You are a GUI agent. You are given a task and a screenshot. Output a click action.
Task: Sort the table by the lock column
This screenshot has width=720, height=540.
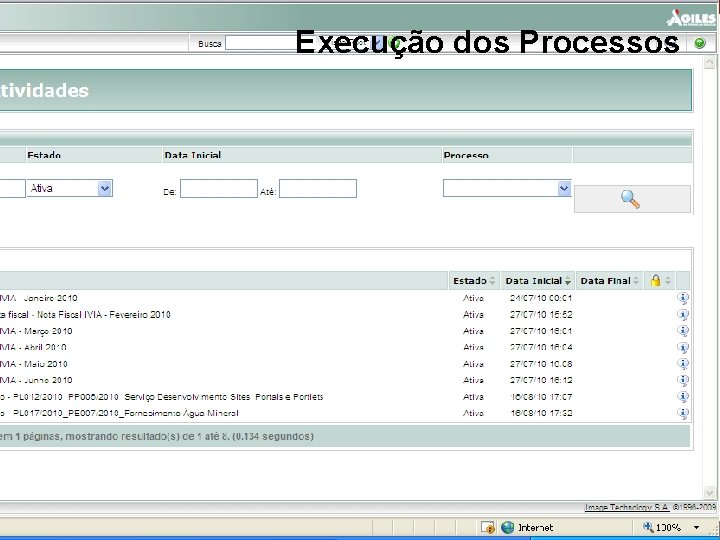tap(660, 281)
